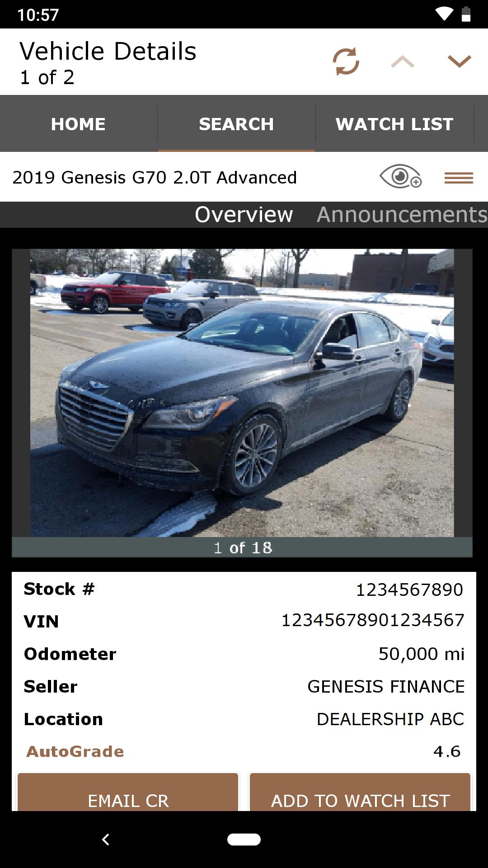Click the AutoGrade link

point(75,751)
